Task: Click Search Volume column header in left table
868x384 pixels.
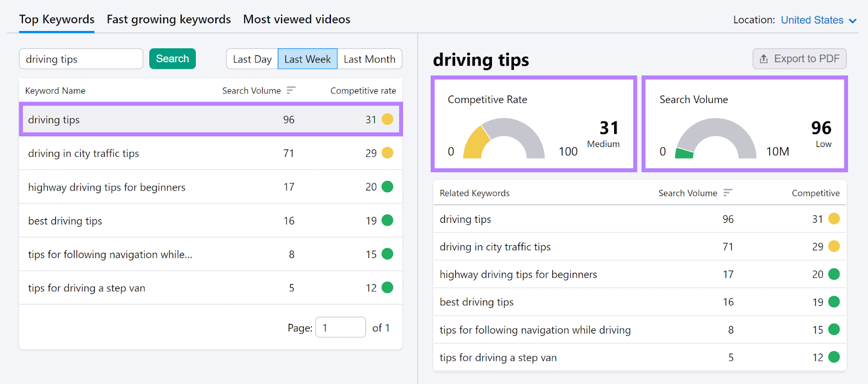Action: tap(252, 91)
